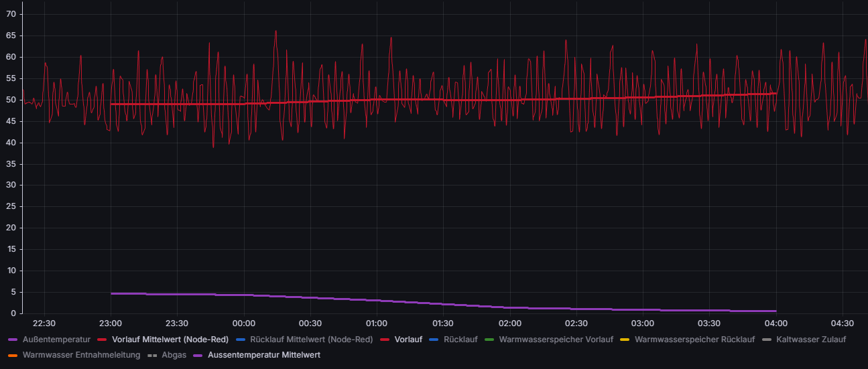Click the 00:00 label on the time axis
This screenshot has width=868, height=369.
(x=243, y=323)
